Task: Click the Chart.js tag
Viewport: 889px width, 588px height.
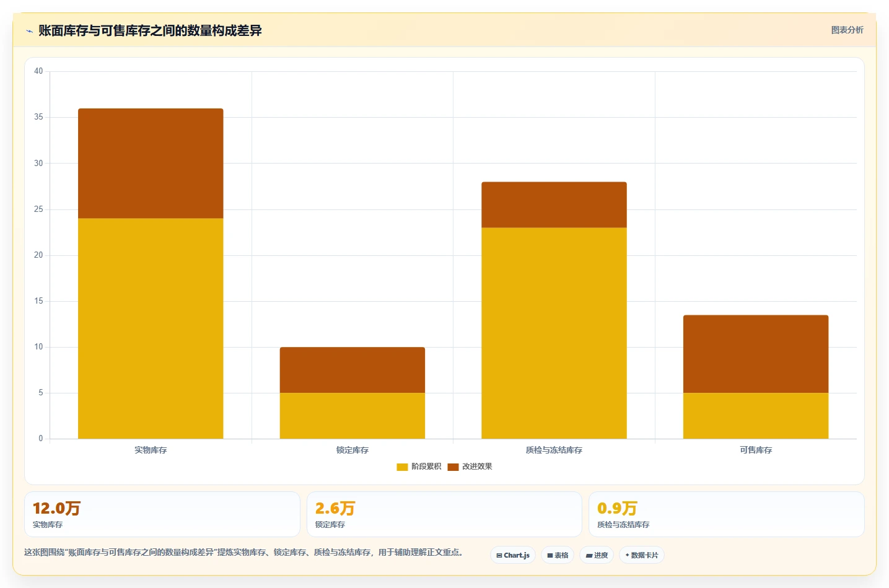Action: pos(513,555)
